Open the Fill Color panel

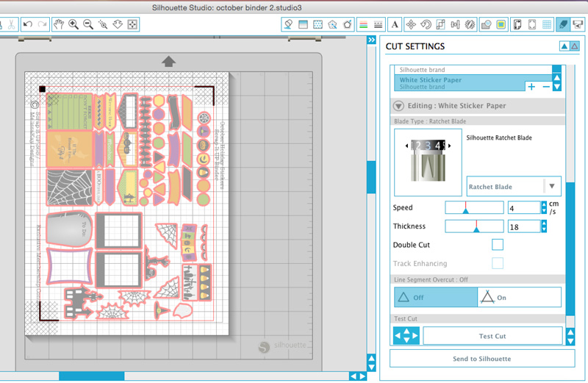(288, 25)
